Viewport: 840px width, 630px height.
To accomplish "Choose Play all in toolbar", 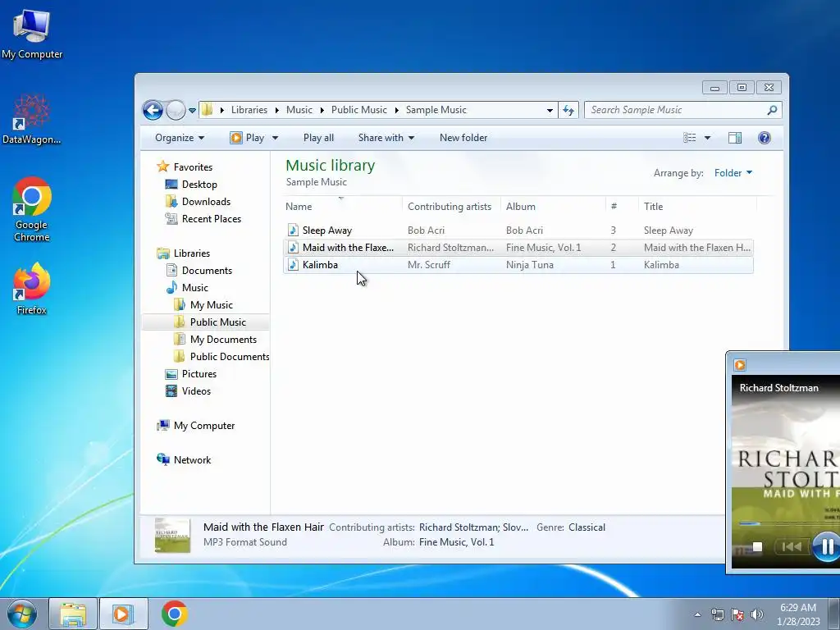I will tap(318, 138).
